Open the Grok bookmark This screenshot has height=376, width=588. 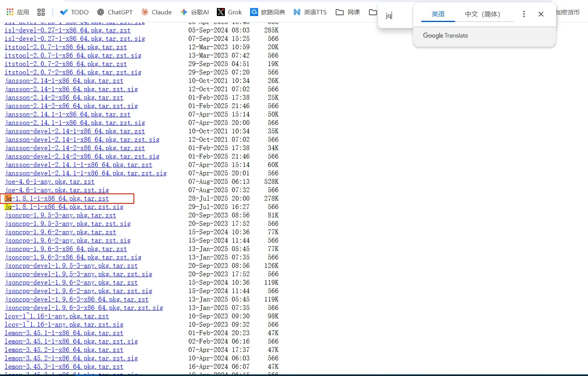click(x=229, y=12)
